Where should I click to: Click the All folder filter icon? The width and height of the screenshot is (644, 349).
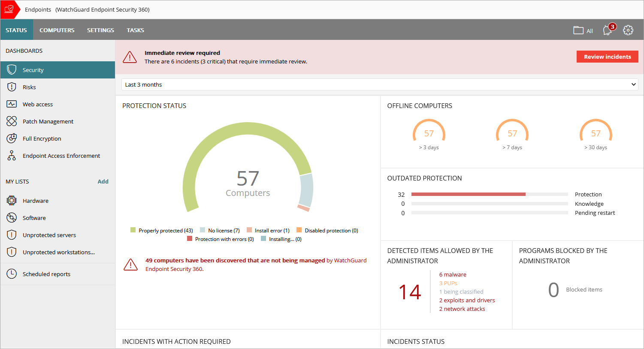click(x=578, y=30)
